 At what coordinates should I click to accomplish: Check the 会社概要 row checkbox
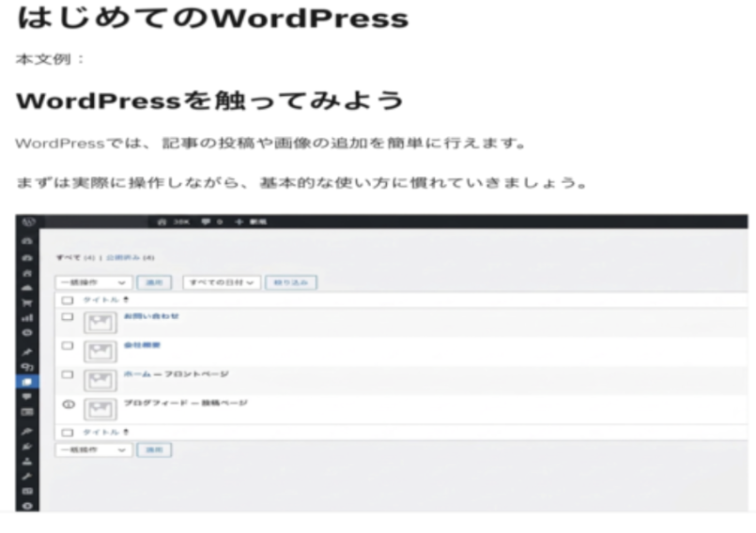pos(68,345)
